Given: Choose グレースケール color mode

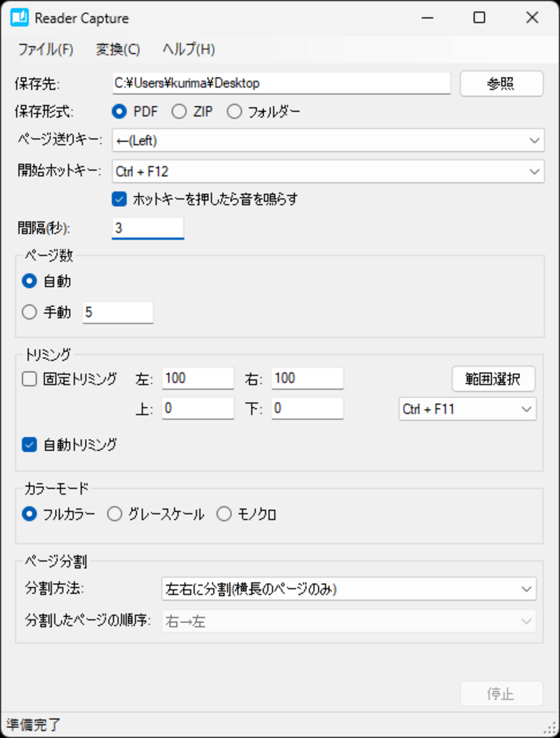Looking at the screenshot, I should tap(115, 514).
